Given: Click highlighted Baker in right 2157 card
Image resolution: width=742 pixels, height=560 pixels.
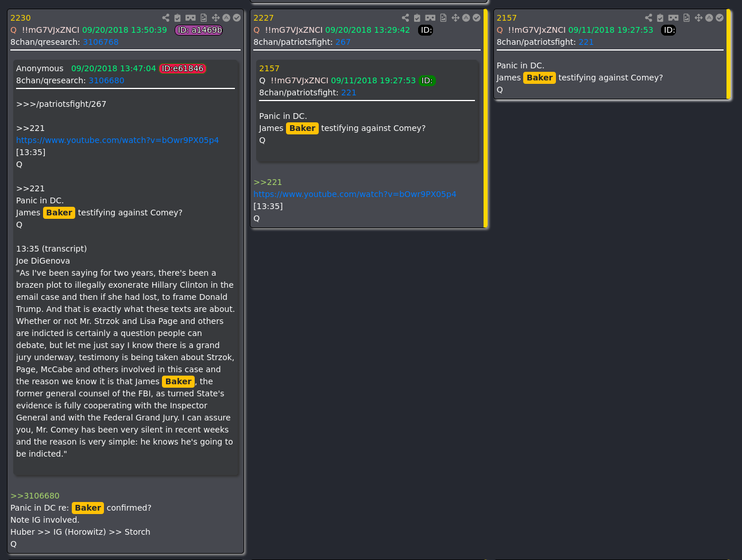Looking at the screenshot, I should (x=539, y=78).
